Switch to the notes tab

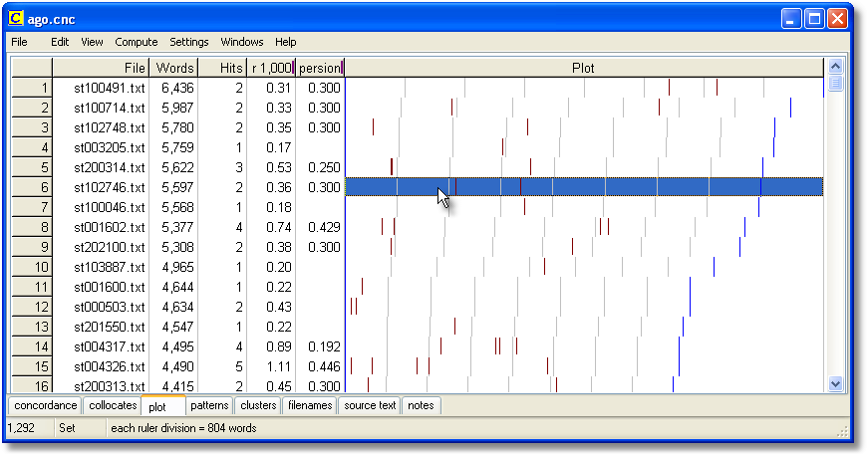421,405
